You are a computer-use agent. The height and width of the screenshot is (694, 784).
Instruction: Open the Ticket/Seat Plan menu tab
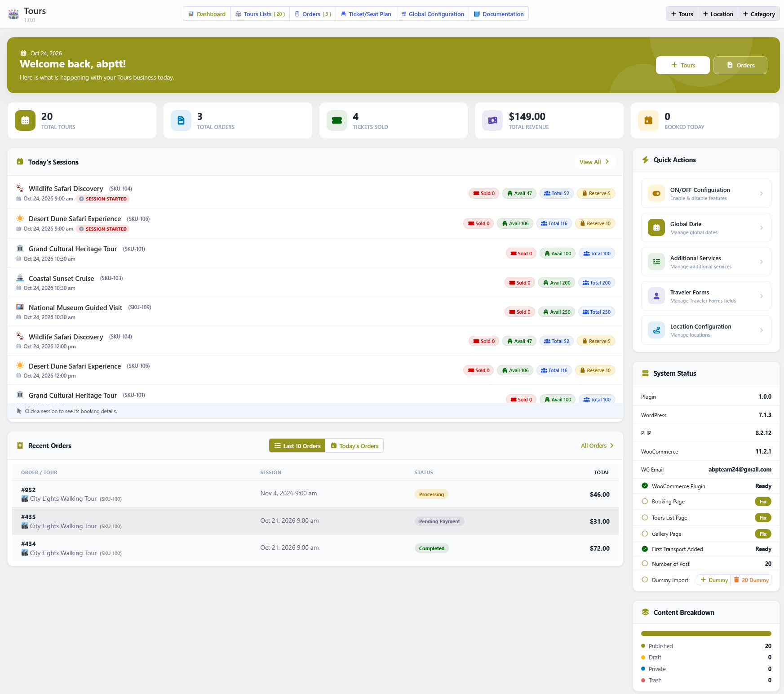pos(366,14)
